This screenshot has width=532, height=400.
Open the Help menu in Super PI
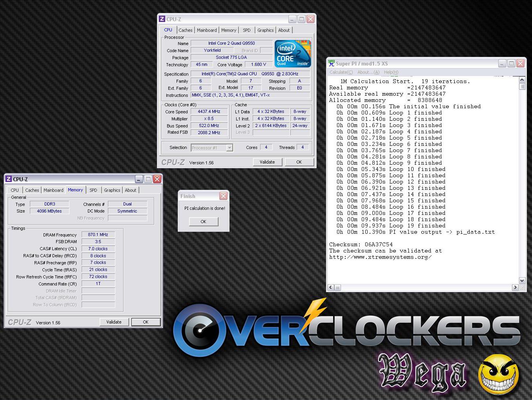(391, 72)
